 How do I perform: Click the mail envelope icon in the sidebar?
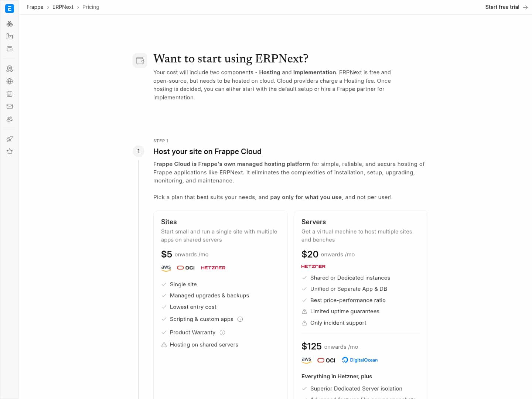click(x=10, y=106)
